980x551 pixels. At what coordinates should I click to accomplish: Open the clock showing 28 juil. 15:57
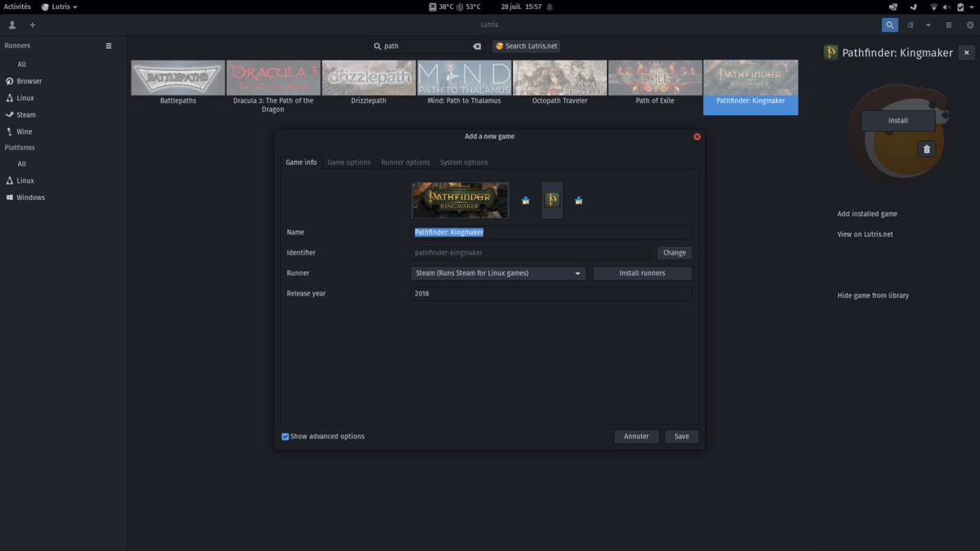(522, 7)
